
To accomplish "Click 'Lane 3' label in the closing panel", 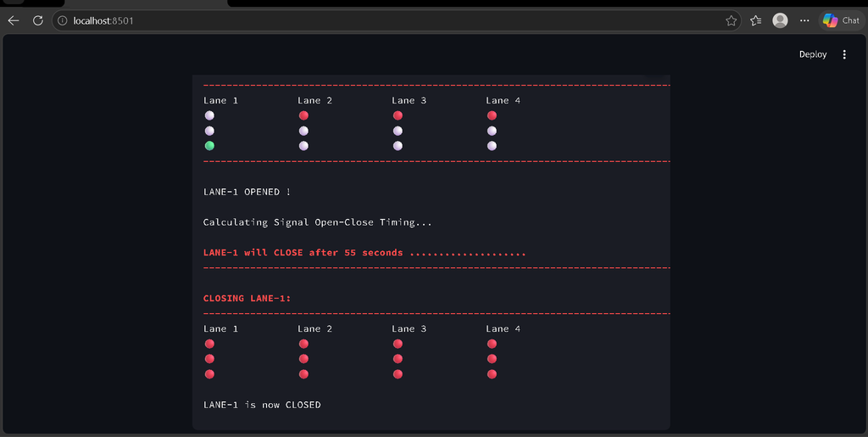I will point(409,328).
